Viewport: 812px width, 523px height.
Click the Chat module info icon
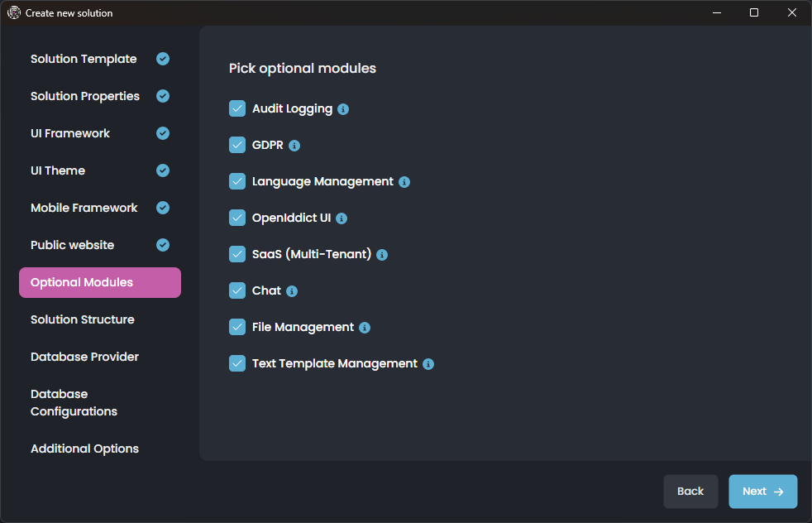pyautogui.click(x=292, y=291)
